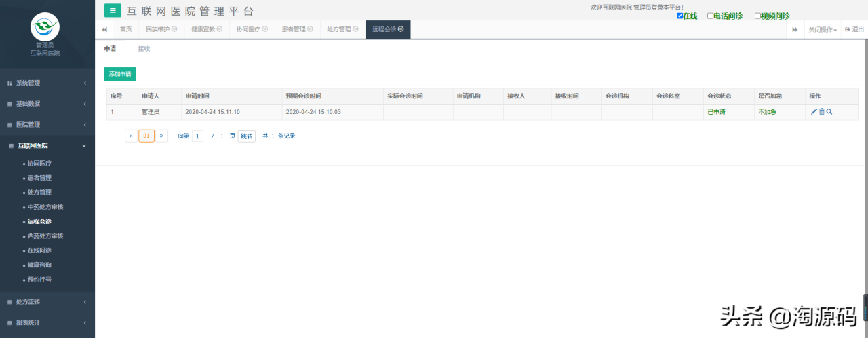The image size is (868, 338).
Task: Edit the record with the pencil icon
Action: pyautogui.click(x=814, y=112)
